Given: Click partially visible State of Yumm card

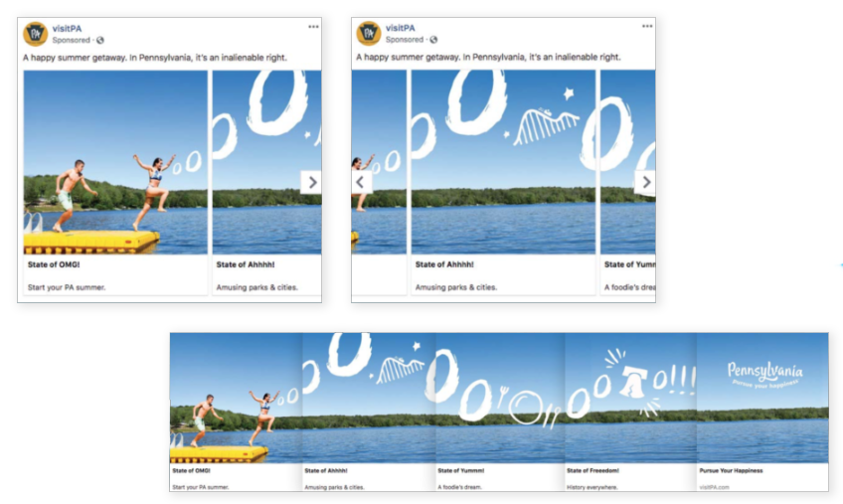Looking at the screenshot, I should pyautogui.click(x=628, y=183).
